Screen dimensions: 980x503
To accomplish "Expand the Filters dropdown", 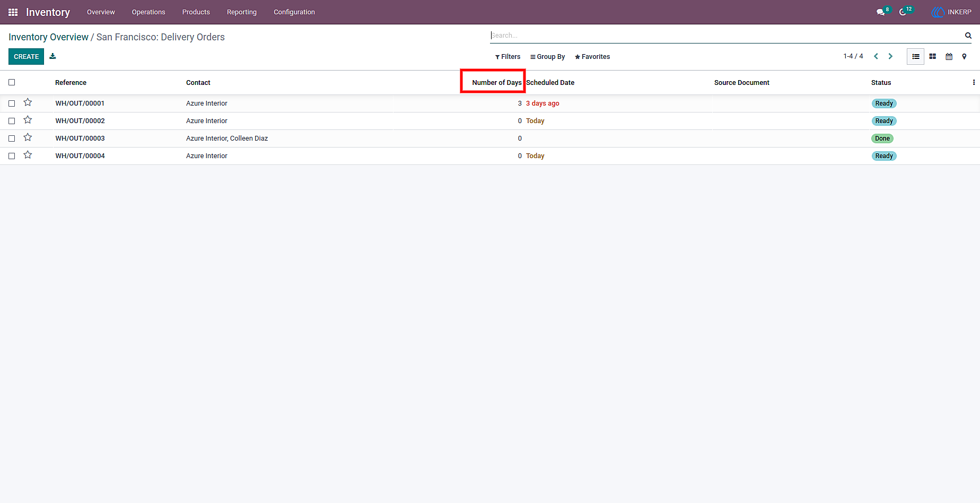I will [507, 57].
